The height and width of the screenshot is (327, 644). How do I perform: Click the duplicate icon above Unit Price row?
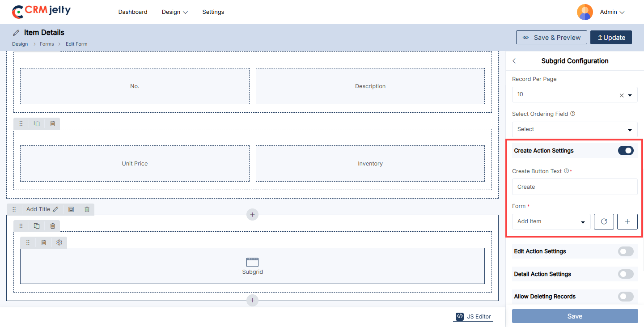coord(37,123)
